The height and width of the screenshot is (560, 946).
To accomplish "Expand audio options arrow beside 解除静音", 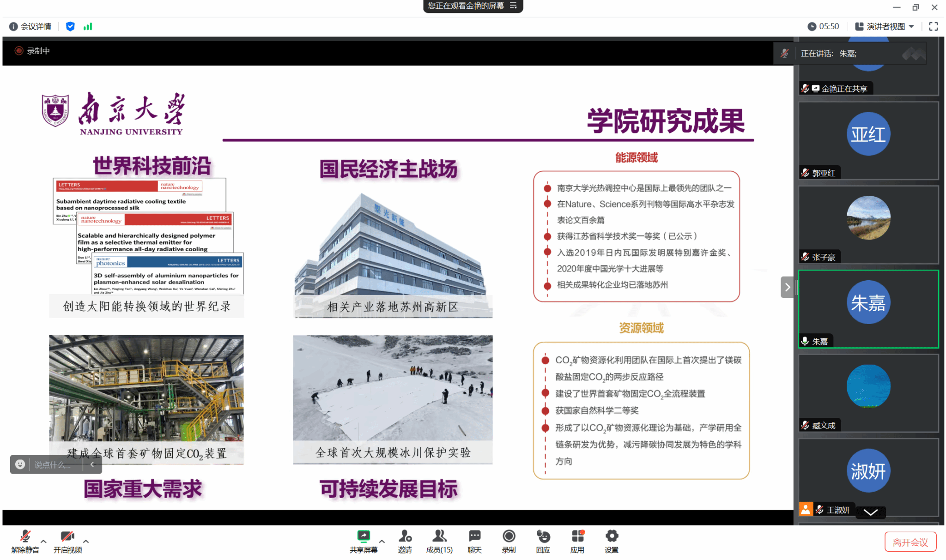I will [43, 541].
